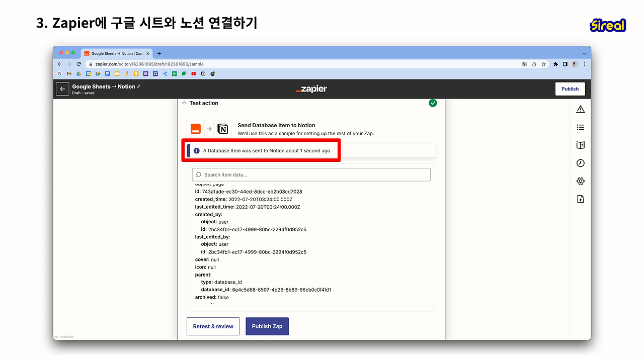Image resolution: width=644 pixels, height=362 pixels.
Task: Toggle the browser side panel icon
Action: point(565,64)
